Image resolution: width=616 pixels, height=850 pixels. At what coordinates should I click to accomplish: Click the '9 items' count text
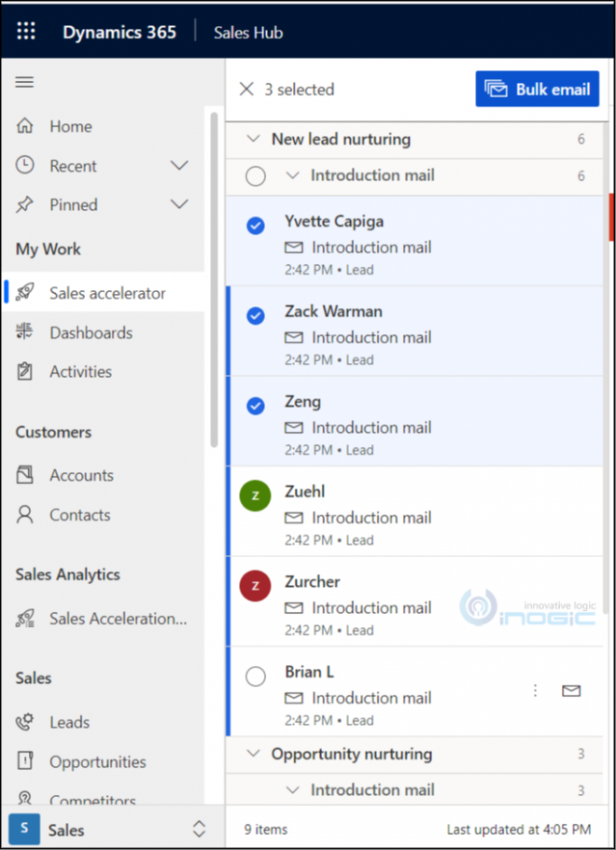click(x=266, y=829)
